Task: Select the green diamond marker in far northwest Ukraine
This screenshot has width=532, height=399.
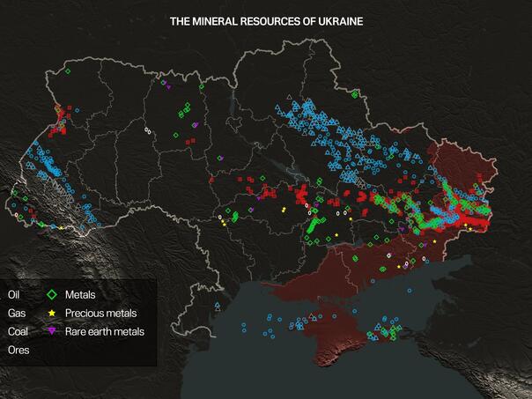Action: [67, 71]
